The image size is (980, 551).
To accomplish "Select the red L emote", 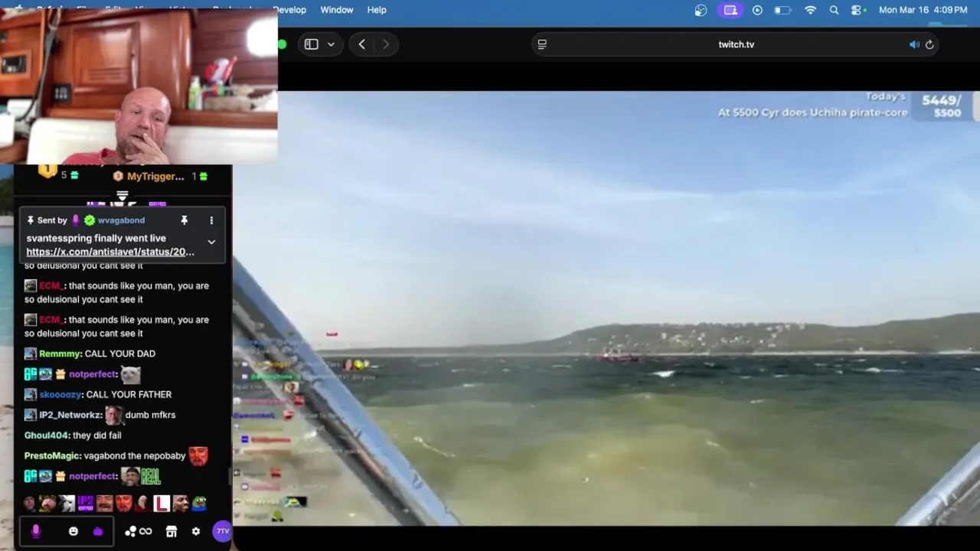I will [161, 504].
